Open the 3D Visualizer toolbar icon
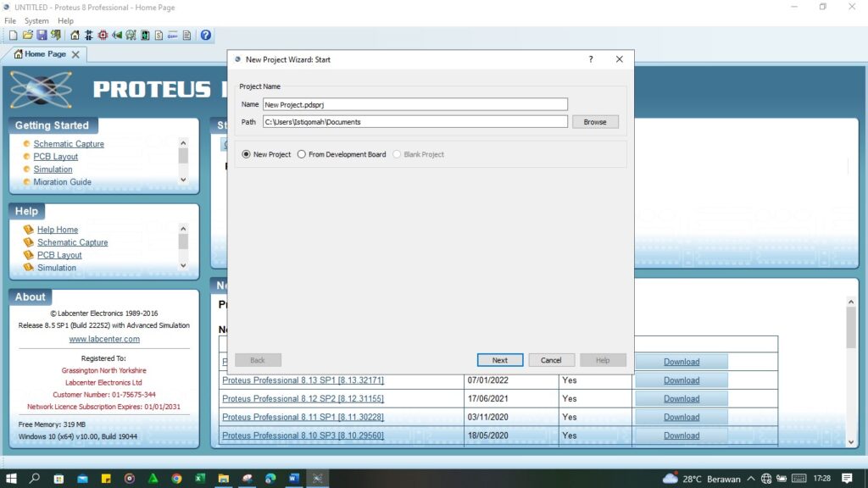 coord(117,36)
